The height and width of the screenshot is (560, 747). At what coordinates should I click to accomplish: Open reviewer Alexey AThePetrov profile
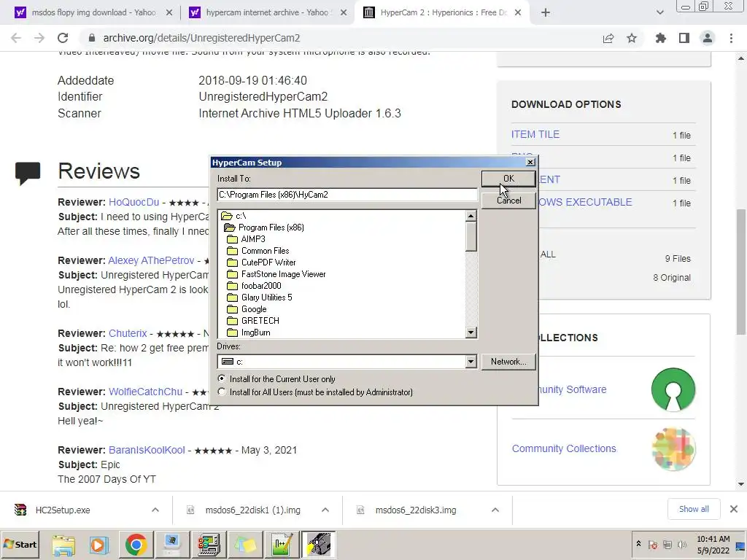[151, 260]
